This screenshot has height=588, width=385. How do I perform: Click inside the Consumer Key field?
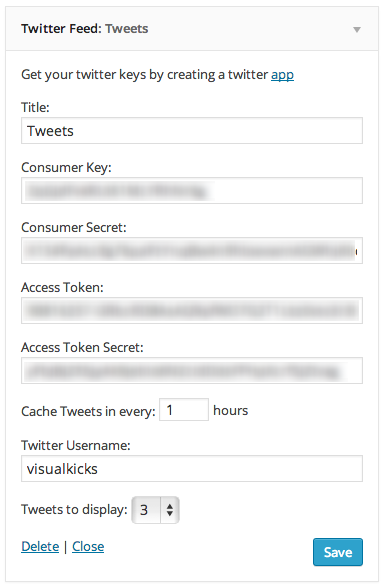coord(192,190)
